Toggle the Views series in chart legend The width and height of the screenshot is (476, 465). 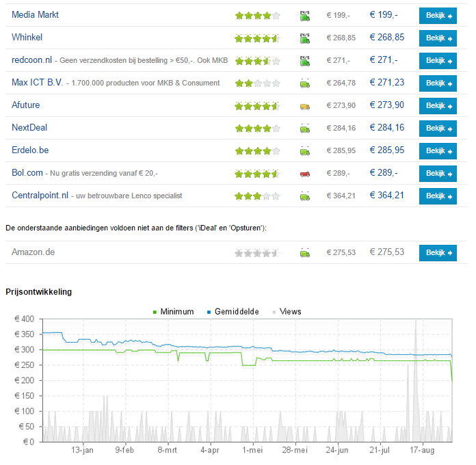coord(287,312)
